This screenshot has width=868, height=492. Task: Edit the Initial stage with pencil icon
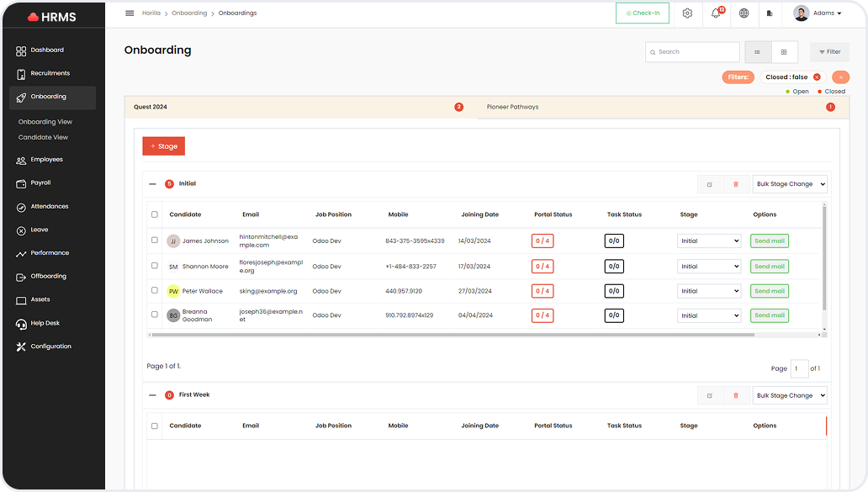pos(710,184)
